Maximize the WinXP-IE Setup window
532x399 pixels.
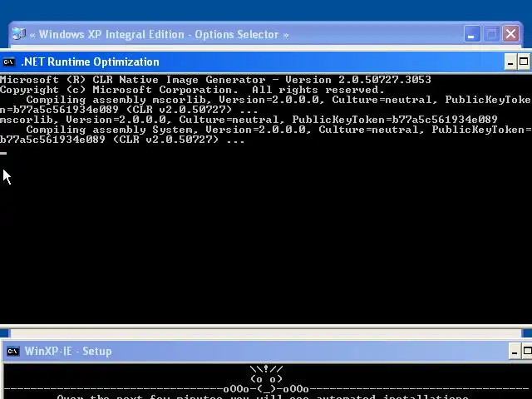(x=527, y=351)
